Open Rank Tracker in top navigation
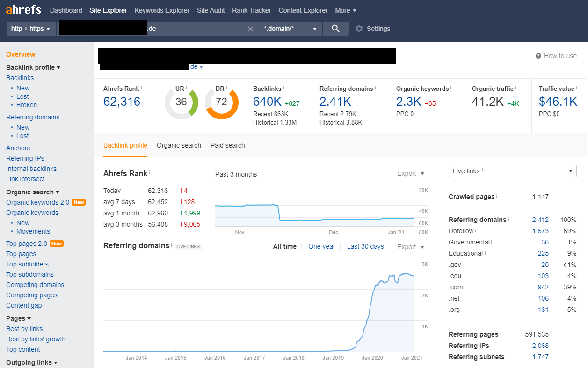 pyautogui.click(x=252, y=10)
